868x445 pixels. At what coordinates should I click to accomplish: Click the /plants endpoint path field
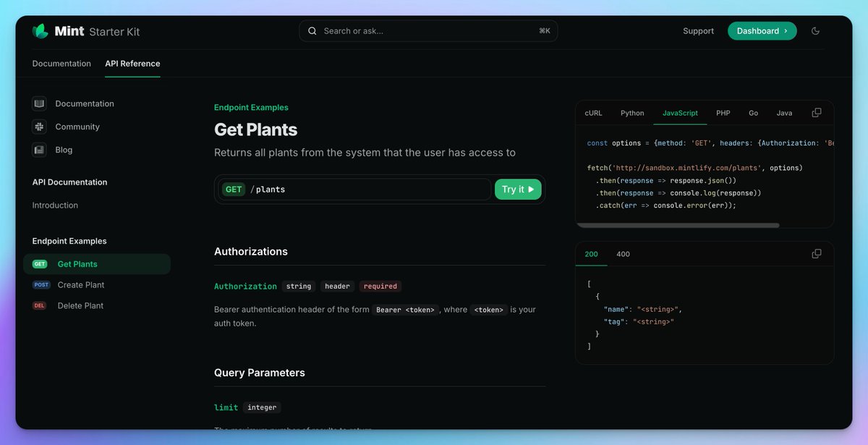click(x=354, y=190)
